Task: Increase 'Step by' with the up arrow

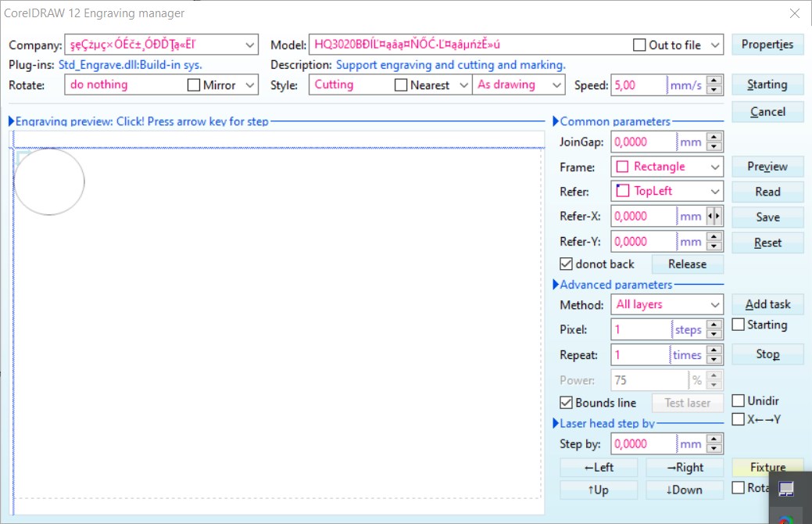Action: (714, 439)
